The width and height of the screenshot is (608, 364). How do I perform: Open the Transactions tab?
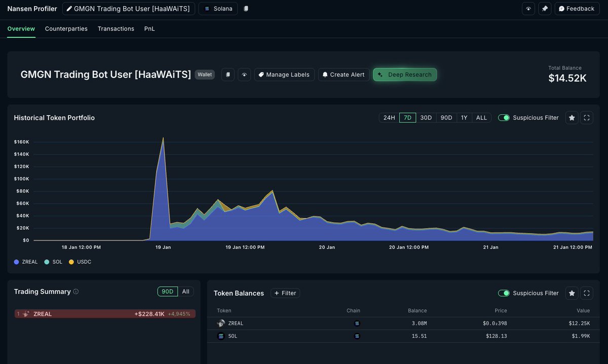[x=116, y=29]
